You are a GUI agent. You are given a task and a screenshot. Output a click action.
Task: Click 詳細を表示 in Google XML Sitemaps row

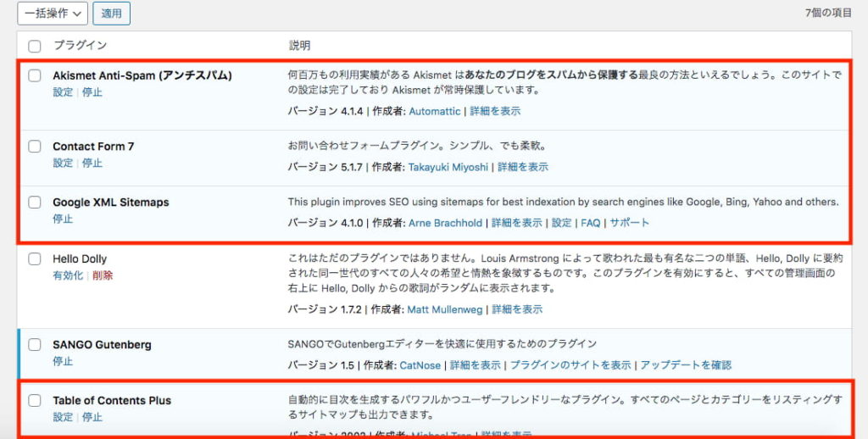(517, 223)
